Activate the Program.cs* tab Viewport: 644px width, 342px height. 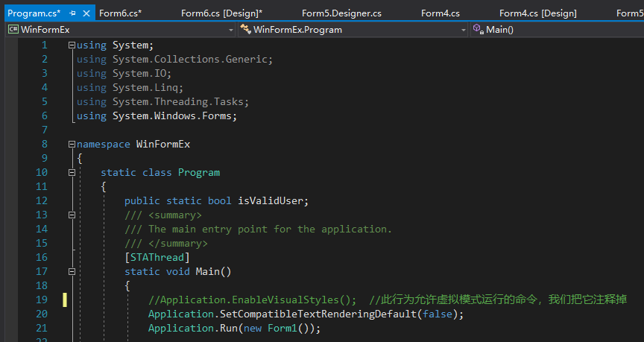[x=34, y=13]
